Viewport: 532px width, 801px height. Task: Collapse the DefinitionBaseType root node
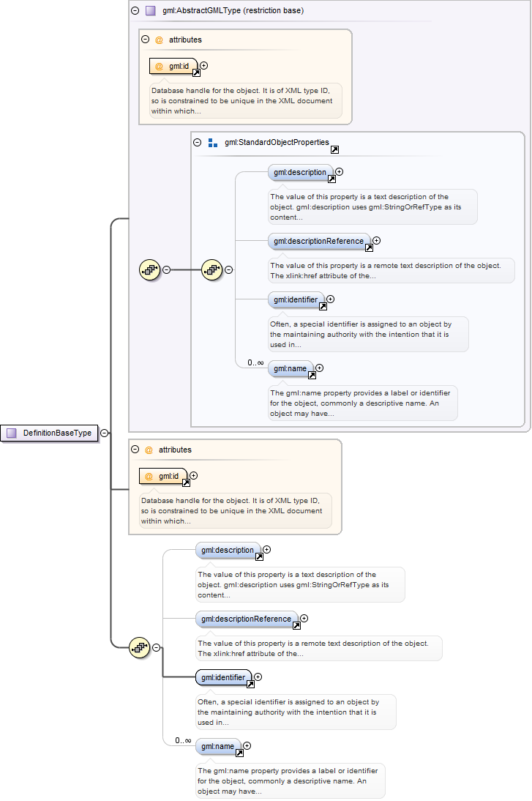click(105, 433)
